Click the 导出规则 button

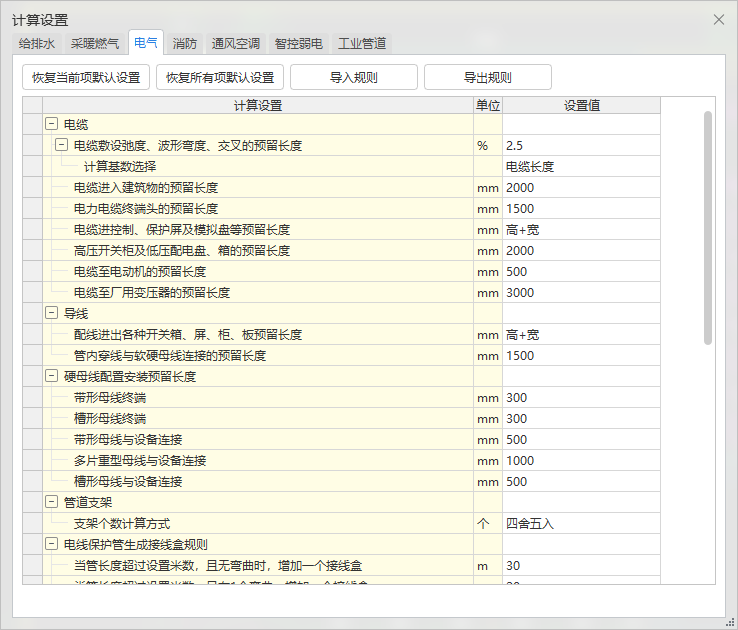[x=487, y=77]
